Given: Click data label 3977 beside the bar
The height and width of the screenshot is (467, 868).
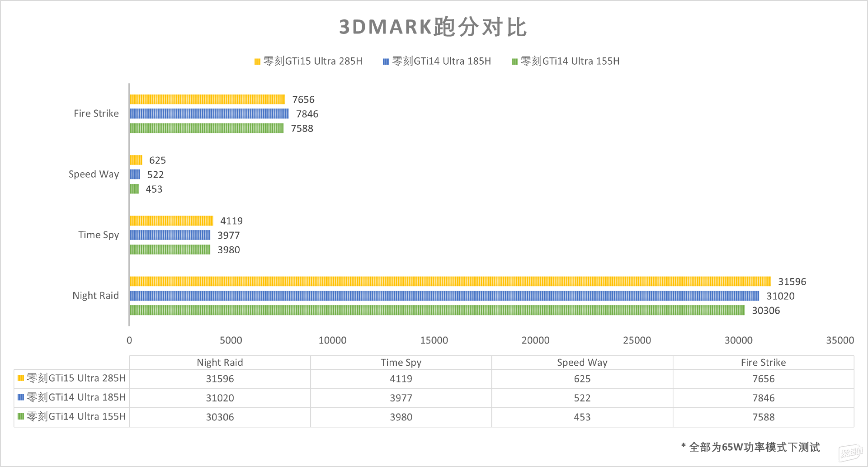Looking at the screenshot, I should pyautogui.click(x=229, y=236).
